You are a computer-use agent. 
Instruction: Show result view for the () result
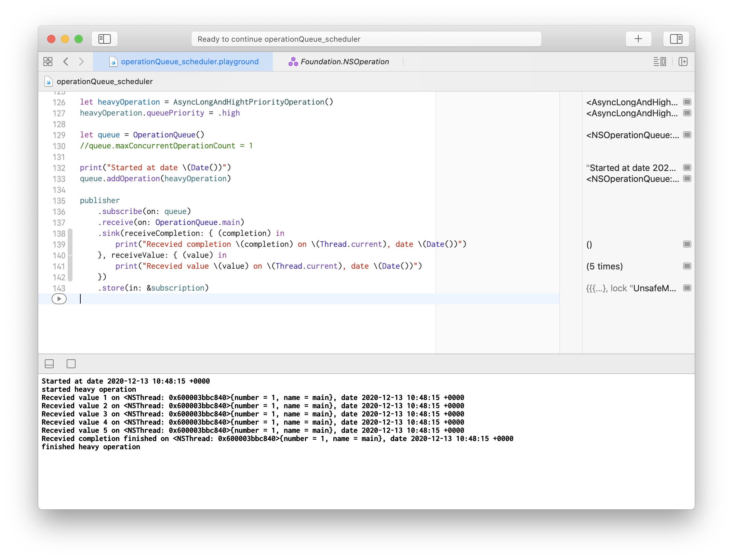tap(687, 244)
